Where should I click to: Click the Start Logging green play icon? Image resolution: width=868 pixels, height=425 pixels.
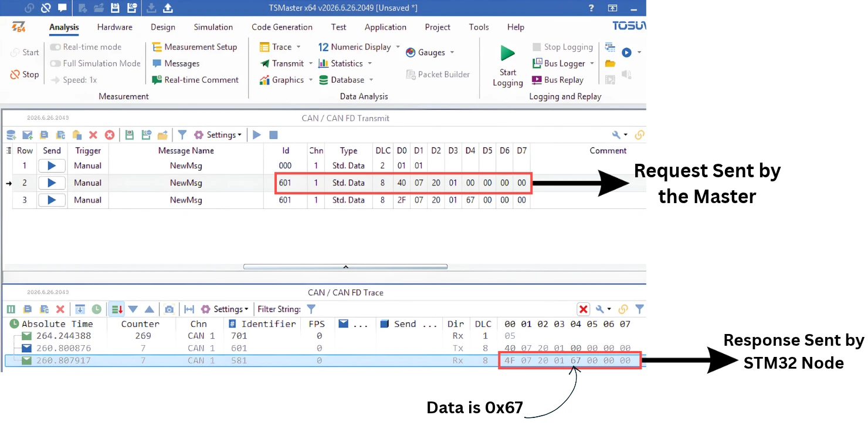pyautogui.click(x=507, y=53)
